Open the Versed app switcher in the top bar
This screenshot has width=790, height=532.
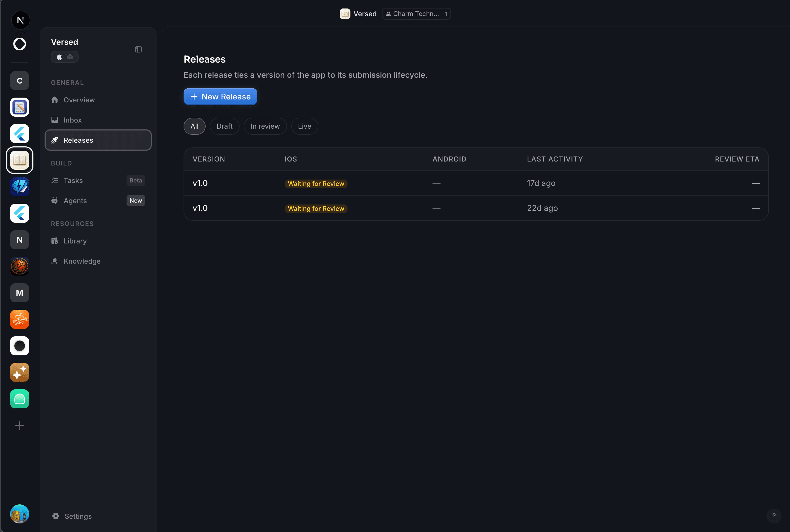(x=358, y=14)
